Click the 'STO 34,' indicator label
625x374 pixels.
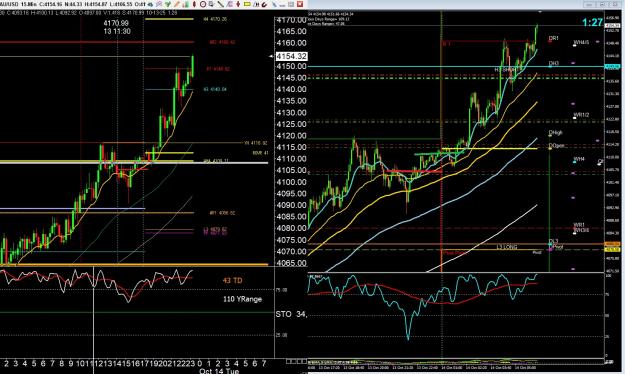(291, 314)
